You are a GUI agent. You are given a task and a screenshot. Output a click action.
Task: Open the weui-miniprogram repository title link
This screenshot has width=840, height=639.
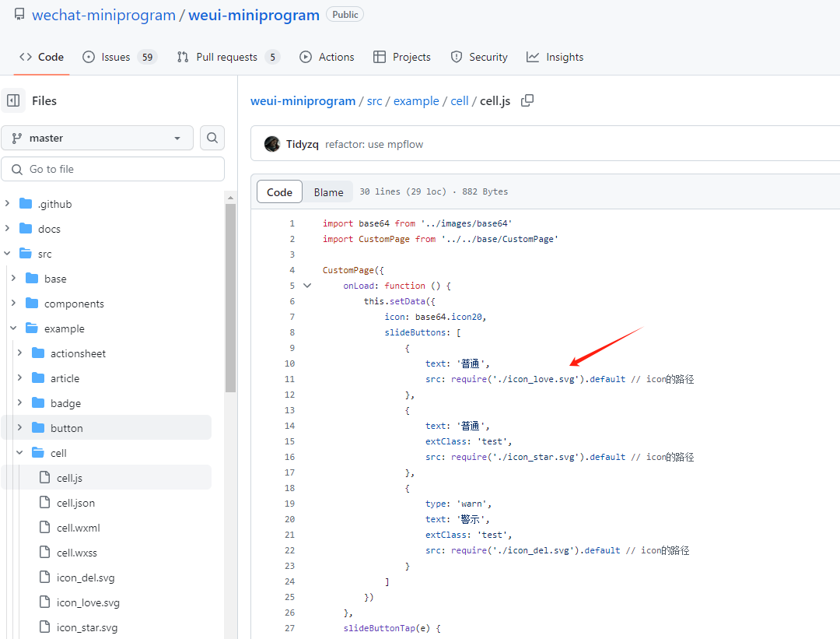tap(254, 15)
